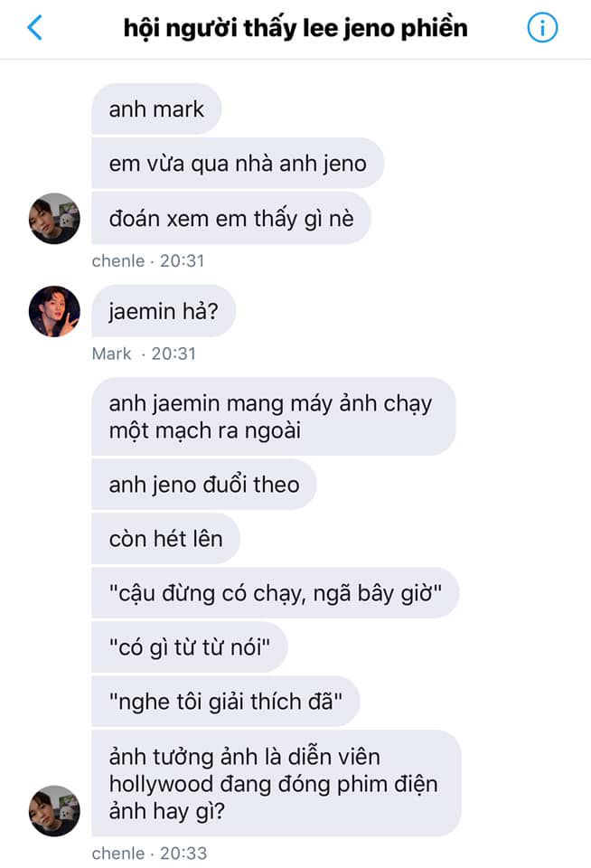The image size is (591, 868).
Task: Tap the back arrow icon
Action: point(35,27)
